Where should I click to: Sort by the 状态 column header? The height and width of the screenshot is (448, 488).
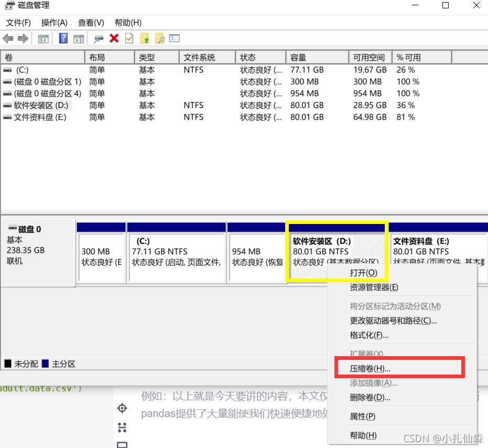261,58
